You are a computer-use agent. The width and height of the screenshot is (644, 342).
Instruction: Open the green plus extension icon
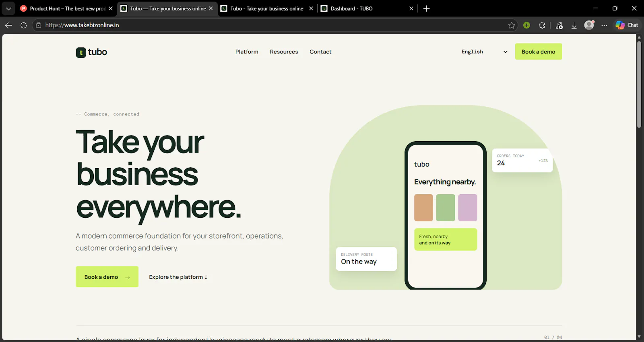[526, 25]
